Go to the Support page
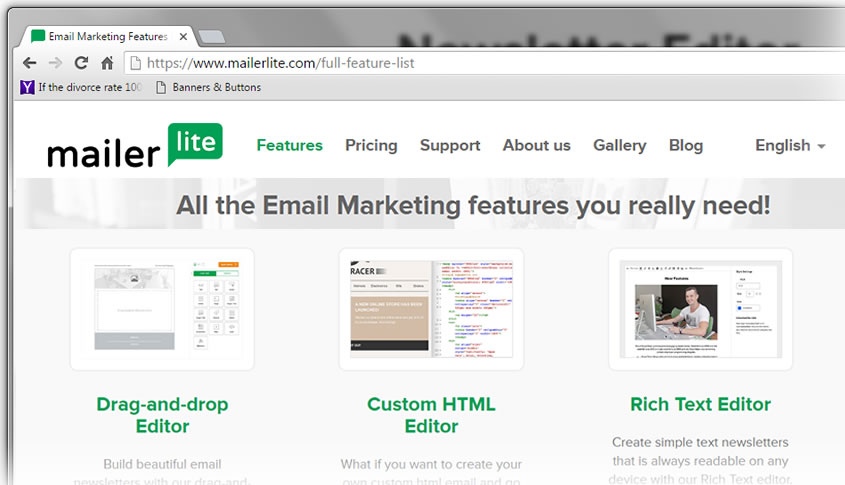This screenshot has height=485, width=845. [x=450, y=146]
